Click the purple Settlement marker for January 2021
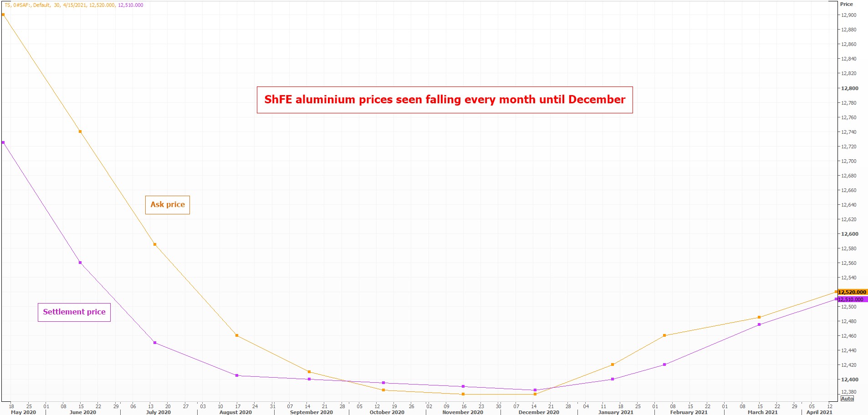Screen dimensions: 868x415 pos(613,379)
